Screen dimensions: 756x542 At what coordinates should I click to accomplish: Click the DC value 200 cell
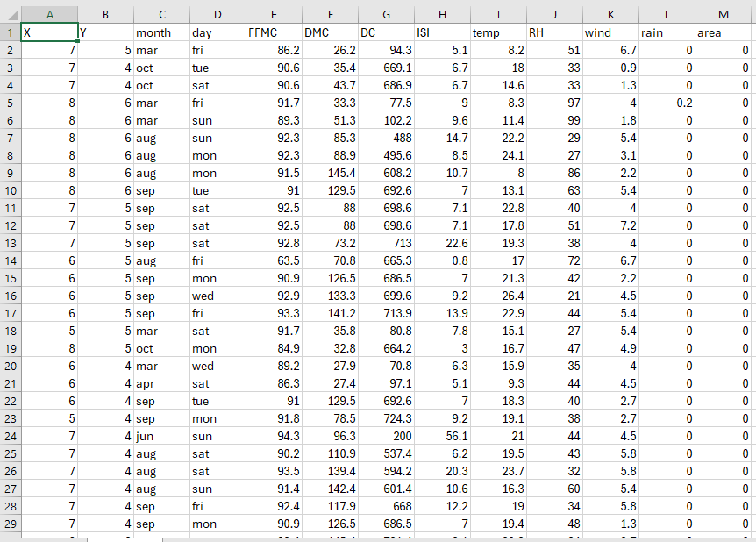pos(386,437)
